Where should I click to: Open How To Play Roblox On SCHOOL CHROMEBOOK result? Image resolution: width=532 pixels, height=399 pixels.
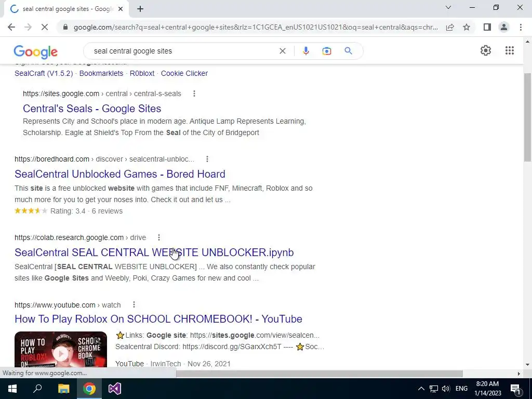(158, 319)
